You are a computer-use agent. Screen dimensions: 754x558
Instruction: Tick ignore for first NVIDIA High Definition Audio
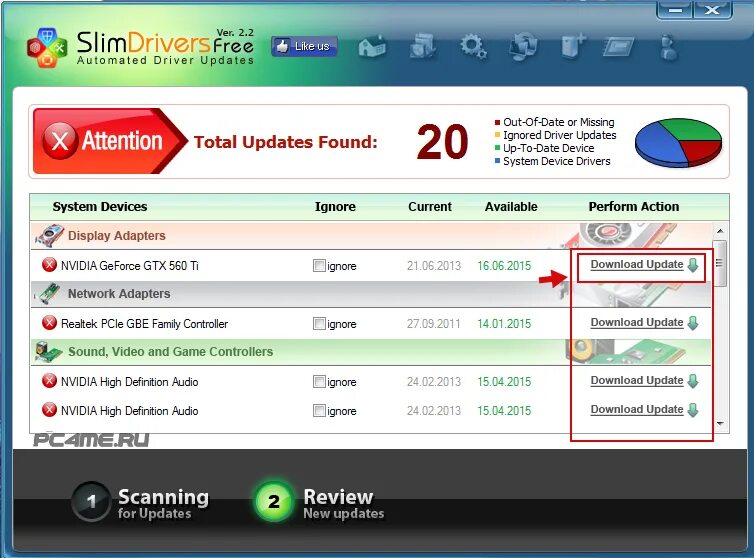point(319,382)
